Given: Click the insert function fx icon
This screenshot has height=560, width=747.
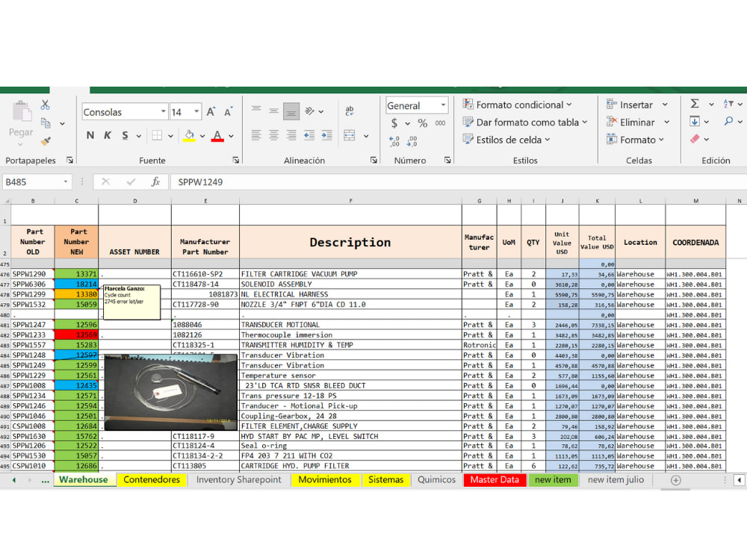Looking at the screenshot, I should tap(155, 182).
